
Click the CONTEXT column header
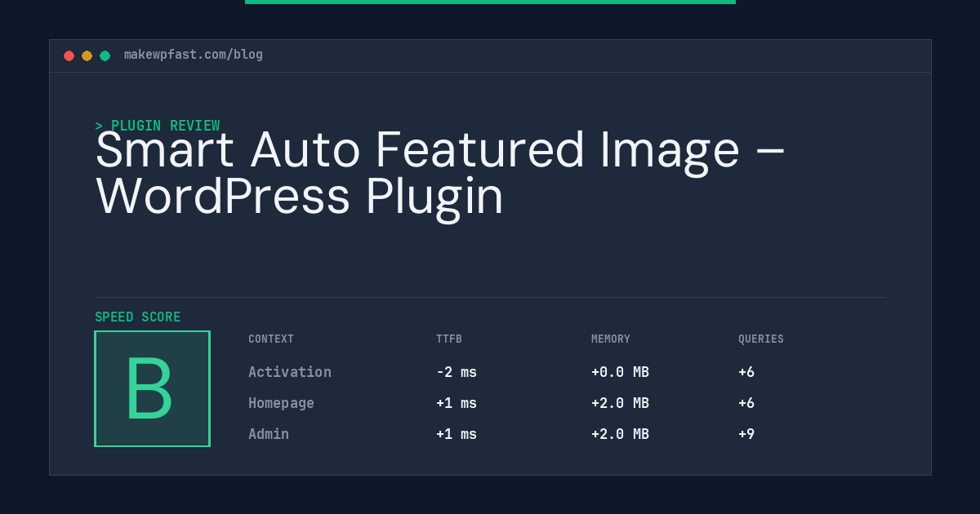click(271, 339)
